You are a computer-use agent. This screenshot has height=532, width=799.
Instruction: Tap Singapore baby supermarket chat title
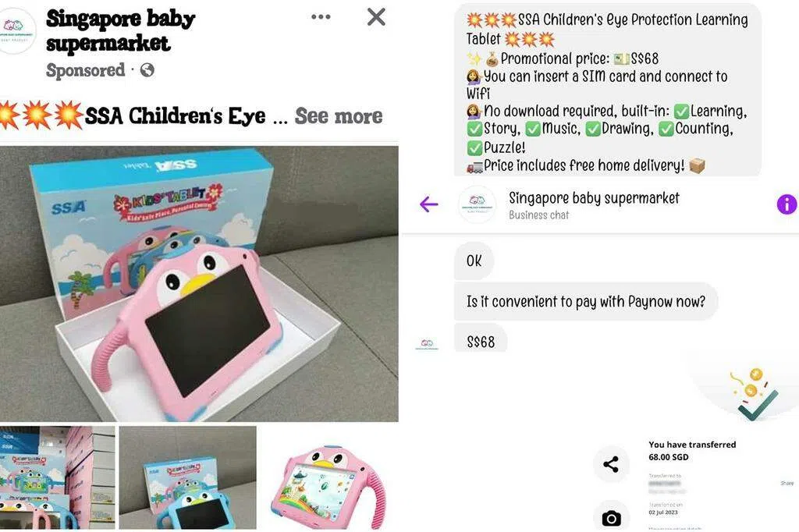(x=594, y=197)
